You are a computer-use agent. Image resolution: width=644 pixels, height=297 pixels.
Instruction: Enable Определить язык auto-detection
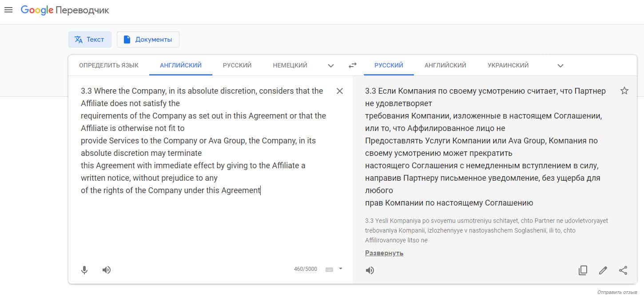(109, 65)
